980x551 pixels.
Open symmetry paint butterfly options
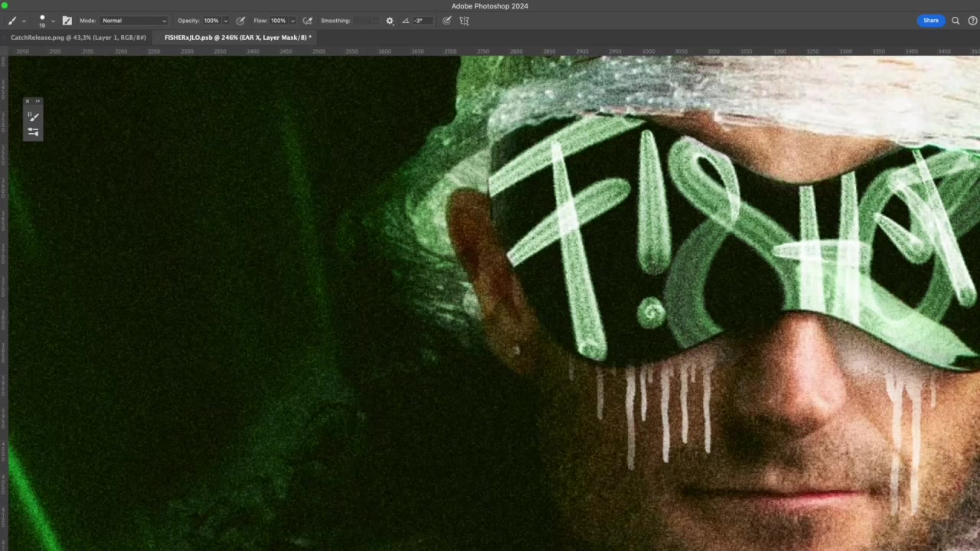[464, 21]
